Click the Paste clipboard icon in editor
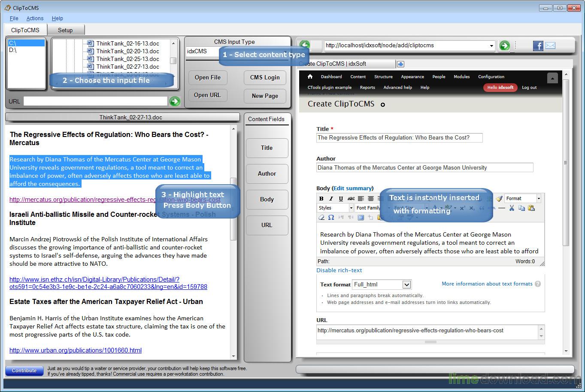Image resolution: width=585 pixels, height=392 pixels. click(531, 208)
